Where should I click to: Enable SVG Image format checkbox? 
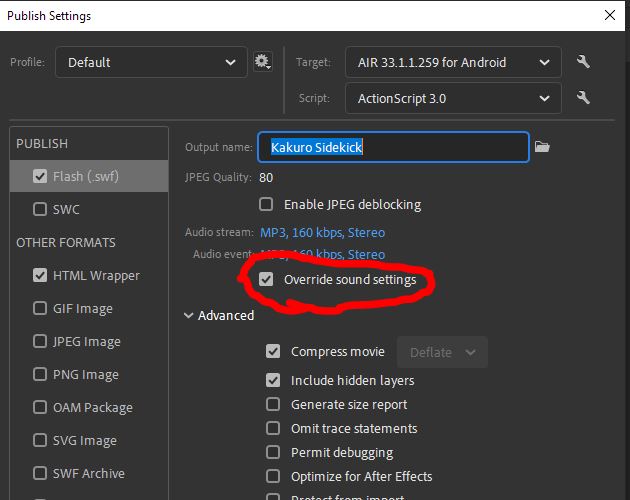point(40,440)
